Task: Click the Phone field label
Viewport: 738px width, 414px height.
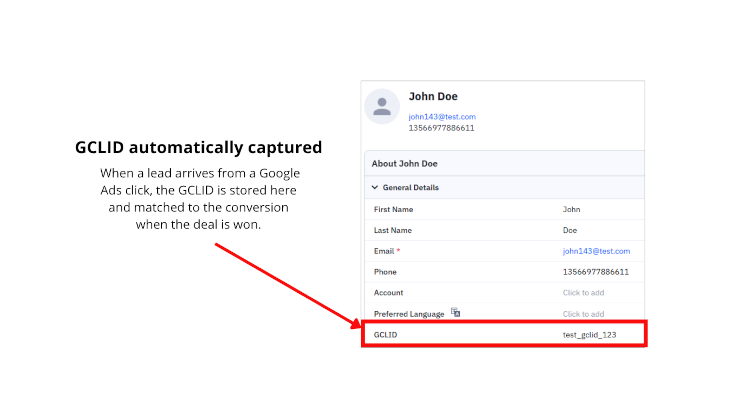Action: click(x=385, y=272)
